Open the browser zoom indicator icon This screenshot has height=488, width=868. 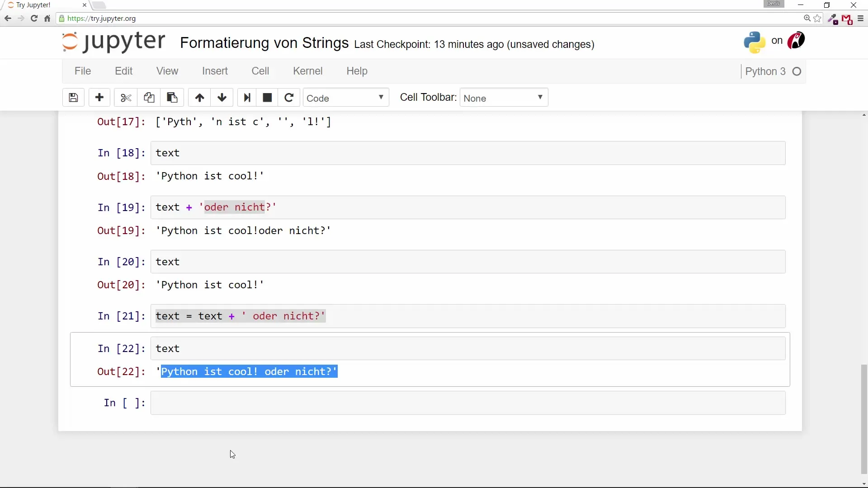[807, 19]
